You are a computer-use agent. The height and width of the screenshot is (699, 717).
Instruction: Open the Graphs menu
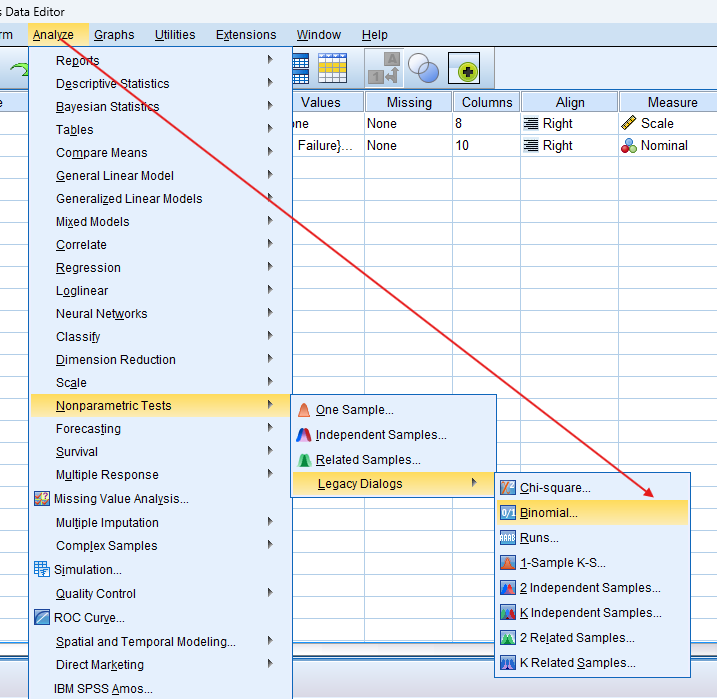(114, 35)
